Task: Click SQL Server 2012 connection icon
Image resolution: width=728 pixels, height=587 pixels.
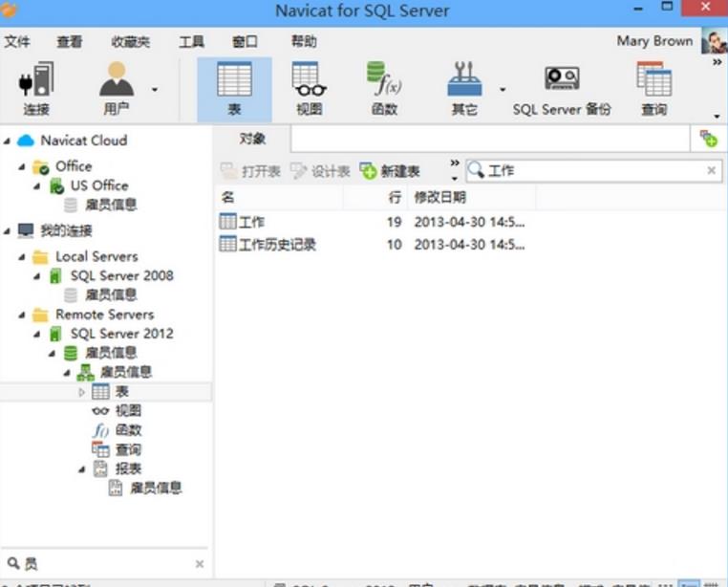Action: coord(55,334)
